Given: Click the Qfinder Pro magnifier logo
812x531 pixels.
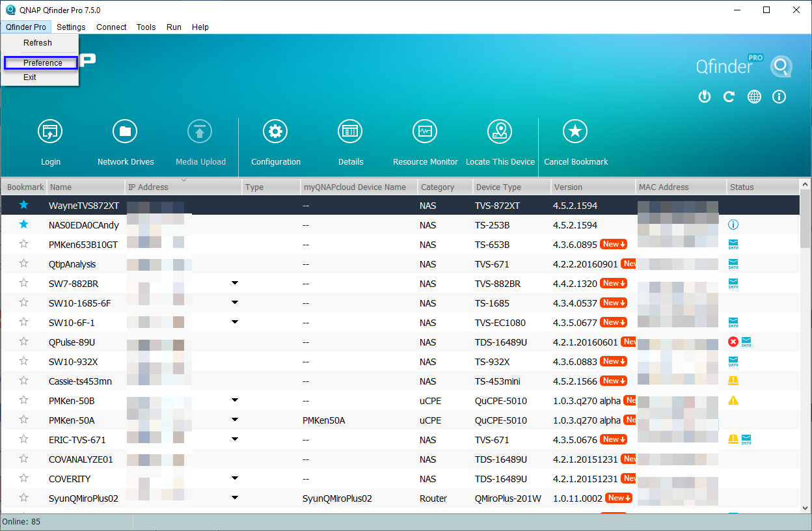Looking at the screenshot, I should click(781, 67).
